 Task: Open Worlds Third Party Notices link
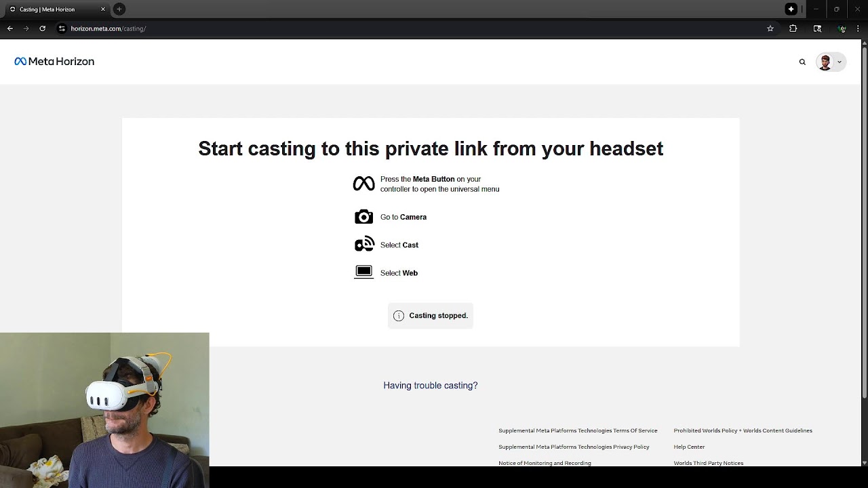(x=708, y=463)
